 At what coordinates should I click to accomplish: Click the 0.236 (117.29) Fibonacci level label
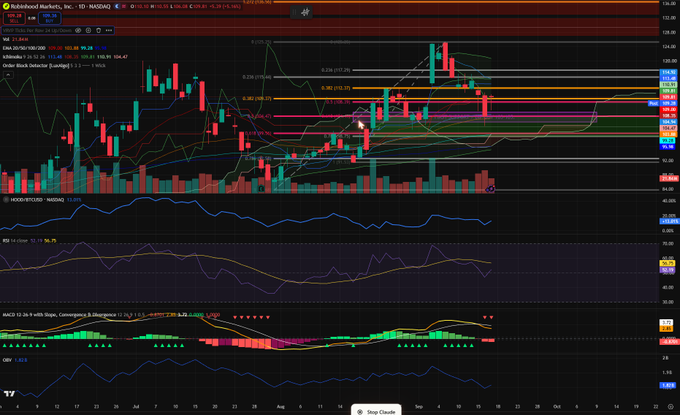coord(336,70)
